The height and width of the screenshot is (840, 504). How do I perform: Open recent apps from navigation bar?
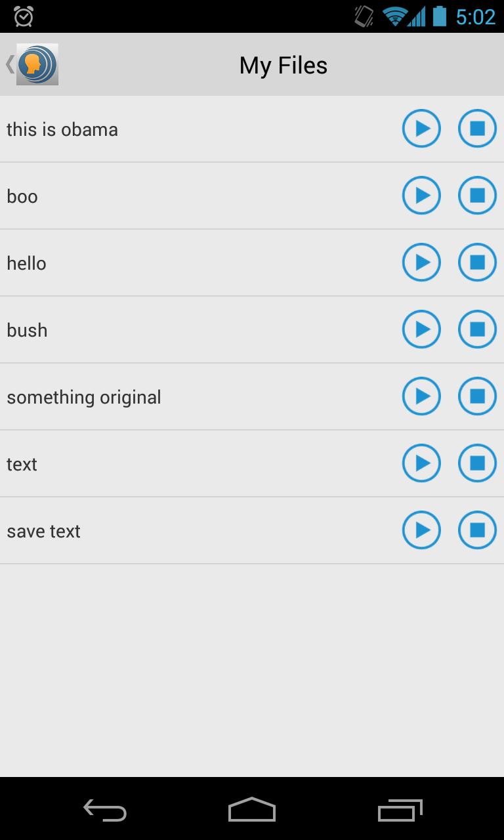(x=399, y=811)
